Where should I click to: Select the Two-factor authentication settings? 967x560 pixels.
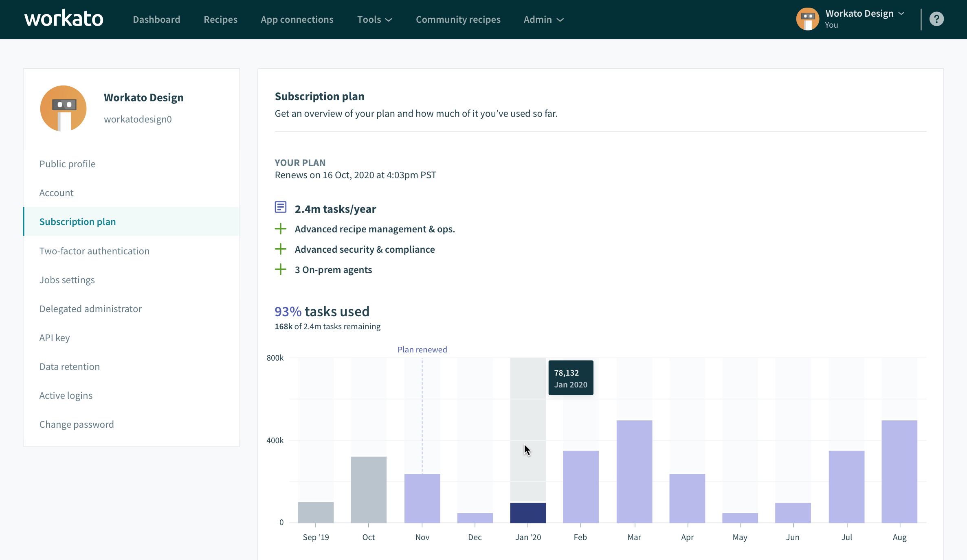click(x=94, y=250)
